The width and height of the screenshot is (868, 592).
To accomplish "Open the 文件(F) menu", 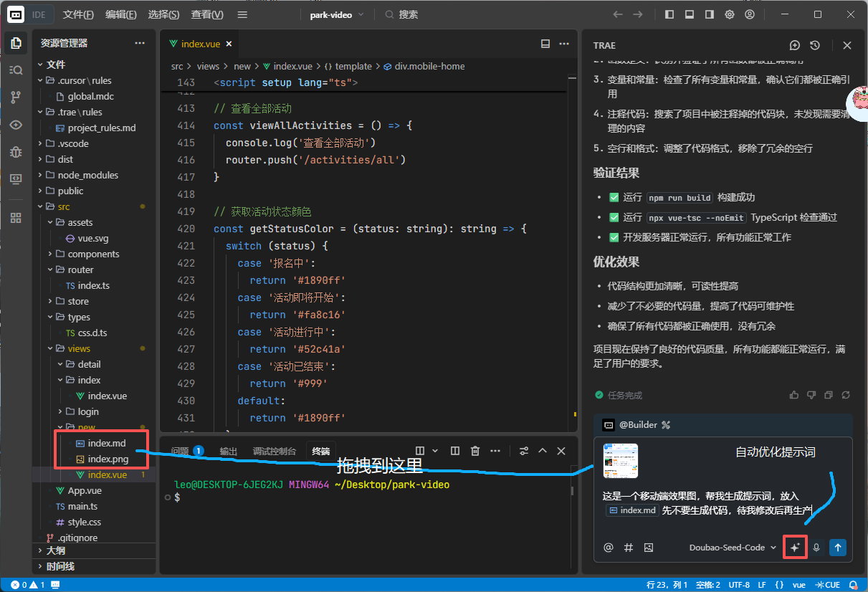I will tap(78, 14).
